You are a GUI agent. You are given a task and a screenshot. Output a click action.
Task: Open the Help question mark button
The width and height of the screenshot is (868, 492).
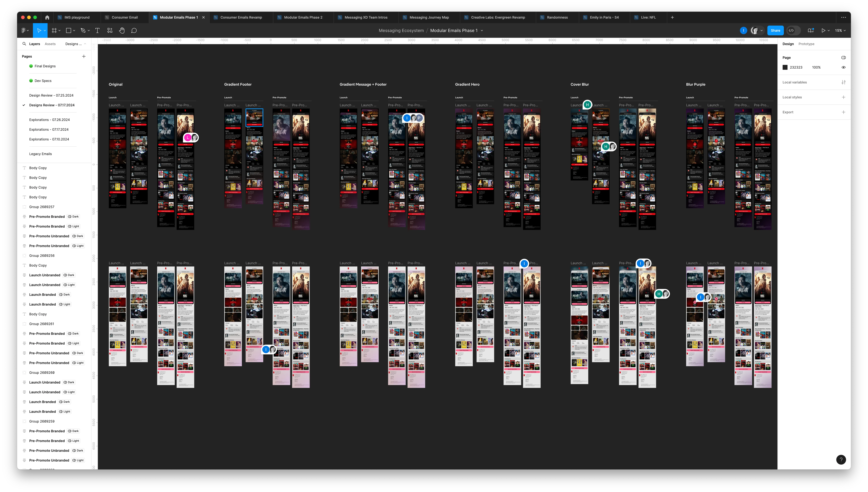point(841,459)
